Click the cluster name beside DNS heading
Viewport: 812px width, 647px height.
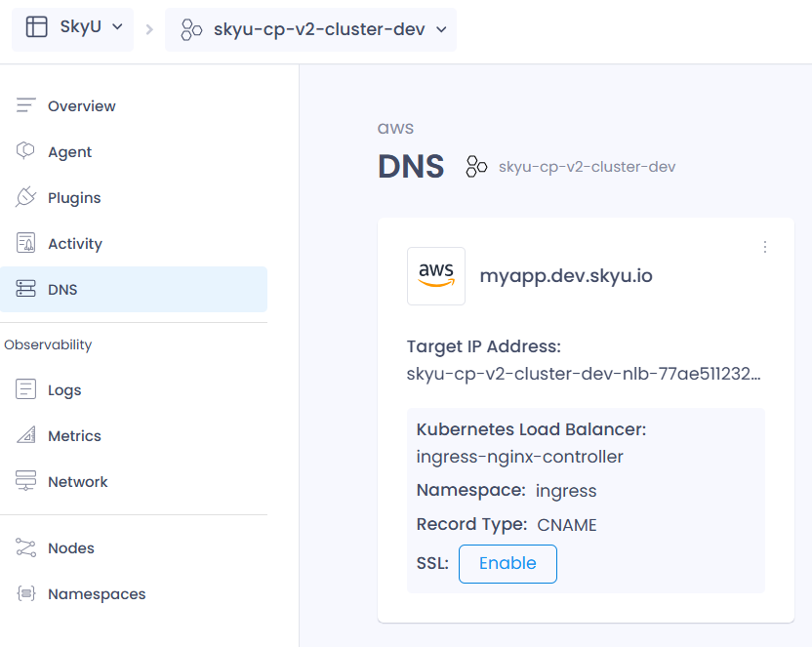coord(588,167)
